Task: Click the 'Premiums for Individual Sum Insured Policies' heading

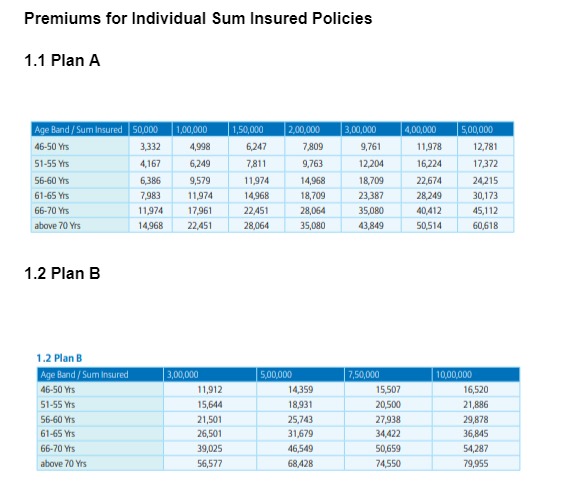Action: point(198,18)
